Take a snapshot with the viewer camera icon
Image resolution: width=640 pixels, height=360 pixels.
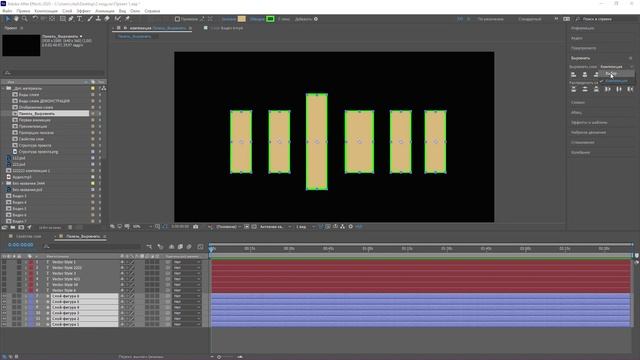pos(196,227)
